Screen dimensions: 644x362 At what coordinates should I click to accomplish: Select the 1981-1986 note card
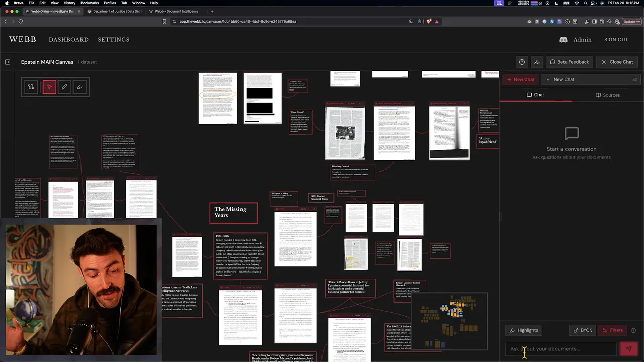point(240,256)
